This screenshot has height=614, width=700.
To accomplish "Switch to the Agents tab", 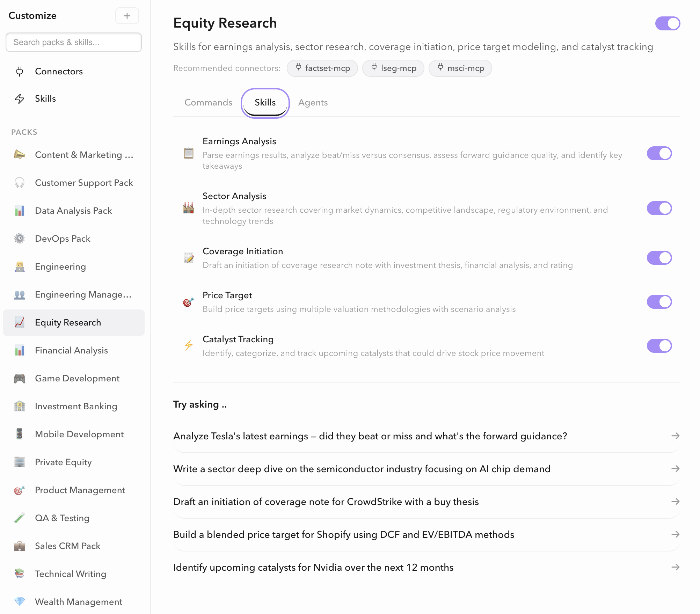I will pyautogui.click(x=313, y=103).
